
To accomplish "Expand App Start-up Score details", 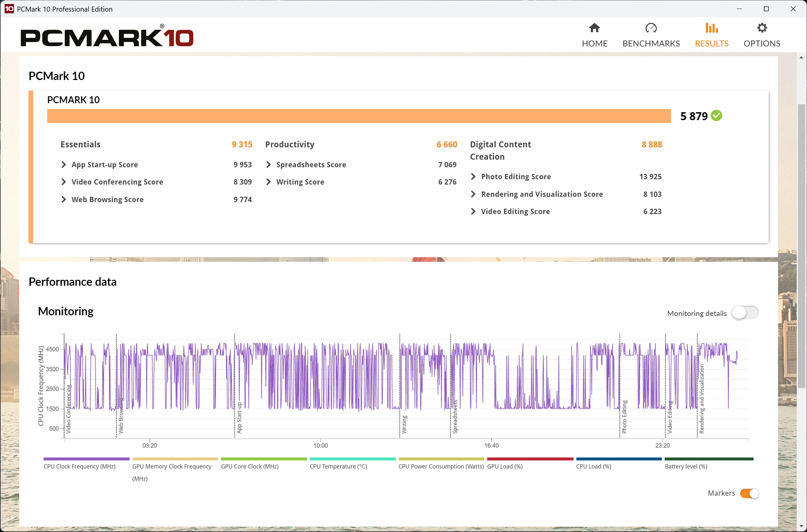I will [x=63, y=165].
